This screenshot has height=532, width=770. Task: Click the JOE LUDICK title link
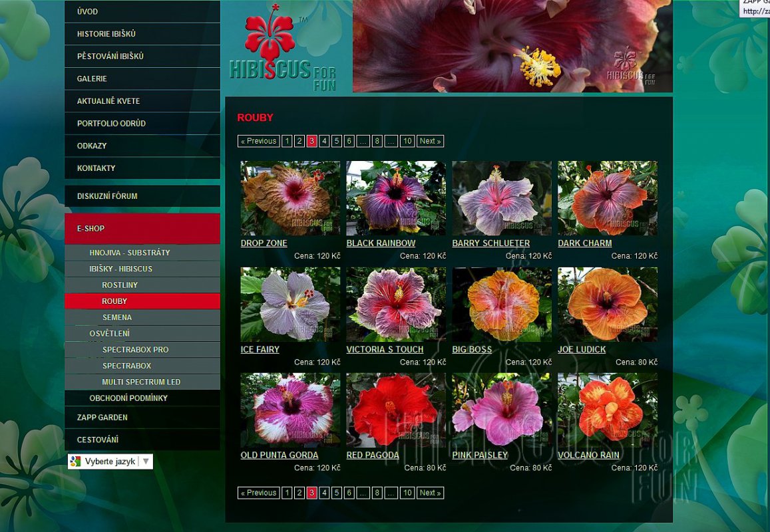[x=582, y=350]
